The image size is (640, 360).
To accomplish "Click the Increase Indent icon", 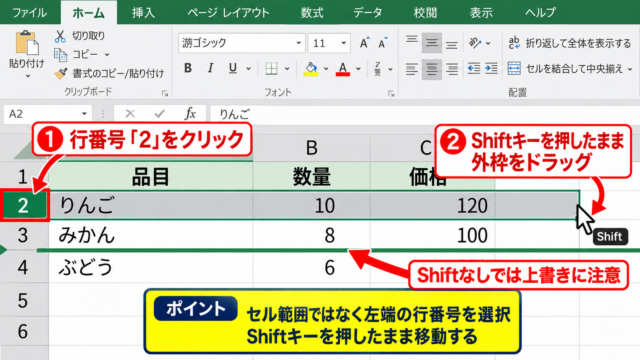I will click(491, 69).
